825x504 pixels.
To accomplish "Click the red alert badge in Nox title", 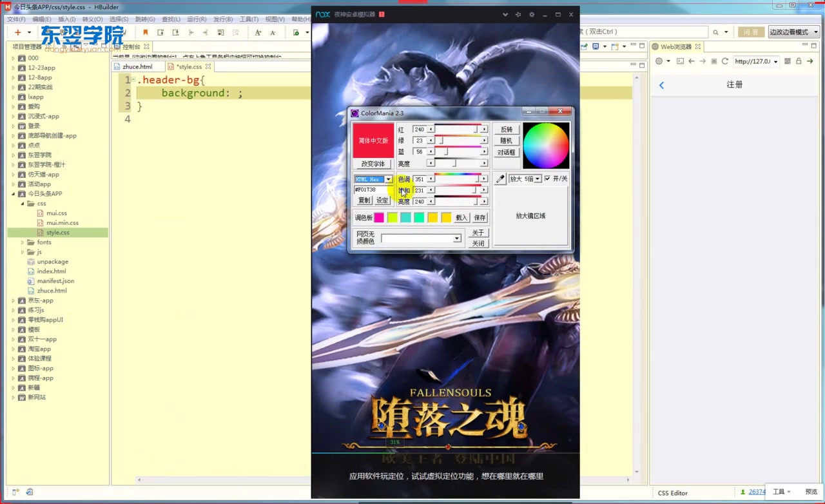I will [x=381, y=14].
